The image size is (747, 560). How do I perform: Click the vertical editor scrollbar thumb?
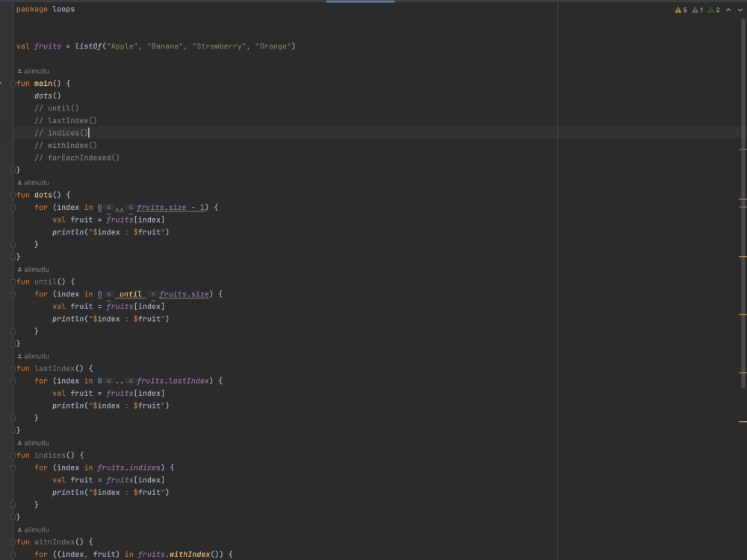[743, 202]
